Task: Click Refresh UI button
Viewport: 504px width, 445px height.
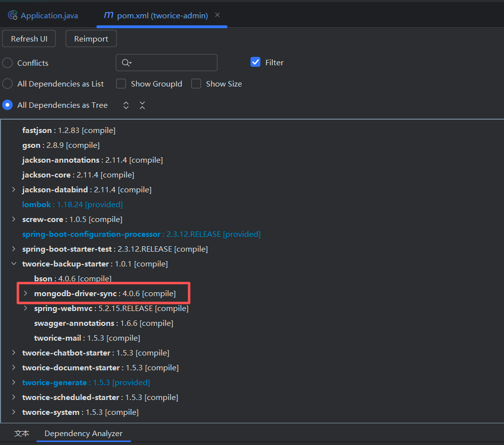Action: 29,39
